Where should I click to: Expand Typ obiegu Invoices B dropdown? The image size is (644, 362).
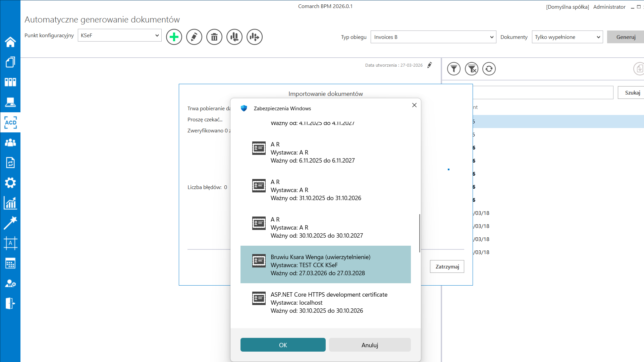(x=433, y=37)
